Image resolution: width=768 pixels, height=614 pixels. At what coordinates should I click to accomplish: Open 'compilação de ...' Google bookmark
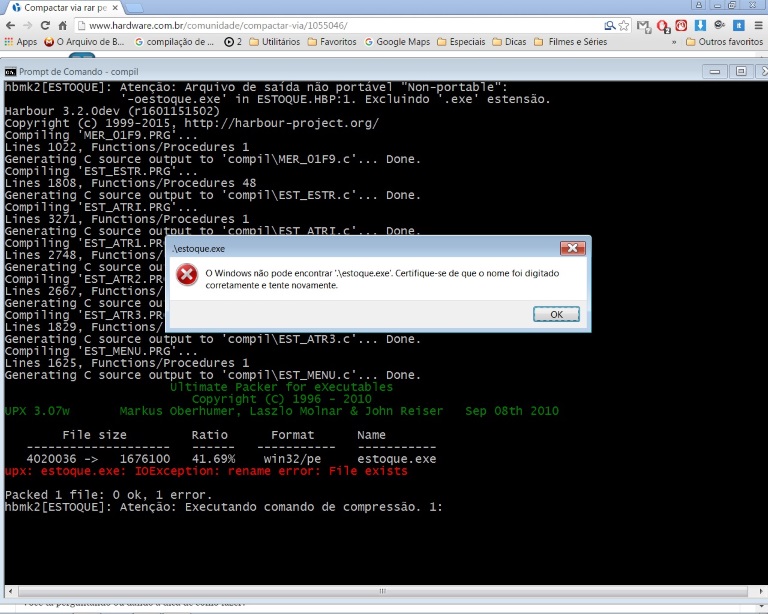[174, 42]
